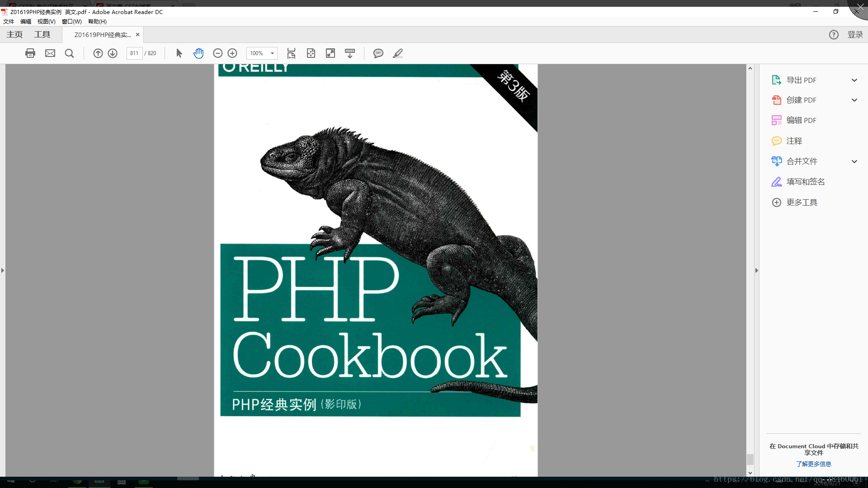The image size is (868, 488).
Task: Collapse the right tools pane arrow
Action: [x=756, y=270]
